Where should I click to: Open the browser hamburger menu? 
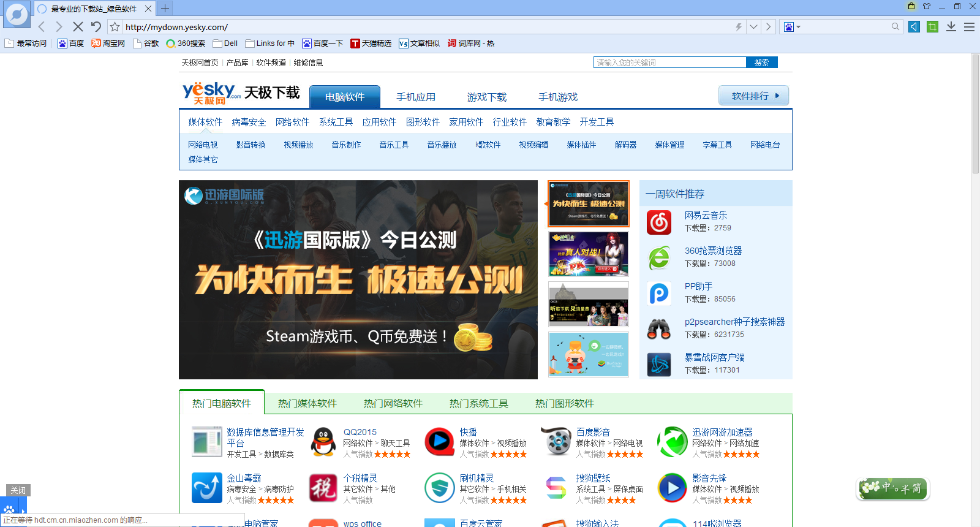coord(969,27)
